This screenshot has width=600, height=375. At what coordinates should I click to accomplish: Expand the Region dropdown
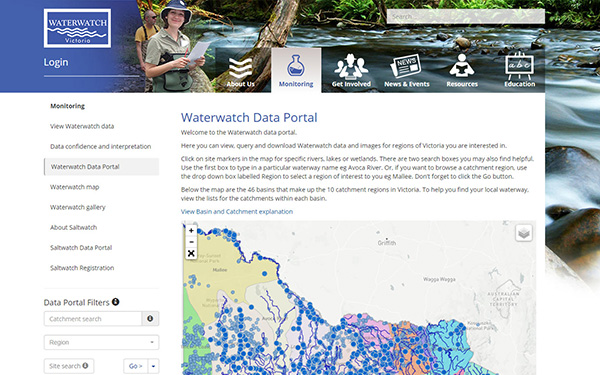pyautogui.click(x=101, y=342)
